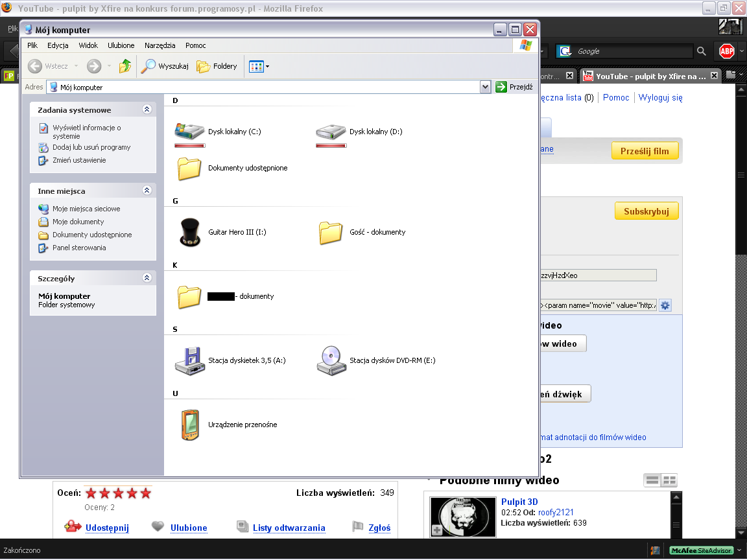This screenshot has width=747, height=560.
Task: Close the YouTube tab in Firefox
Action: (x=714, y=76)
